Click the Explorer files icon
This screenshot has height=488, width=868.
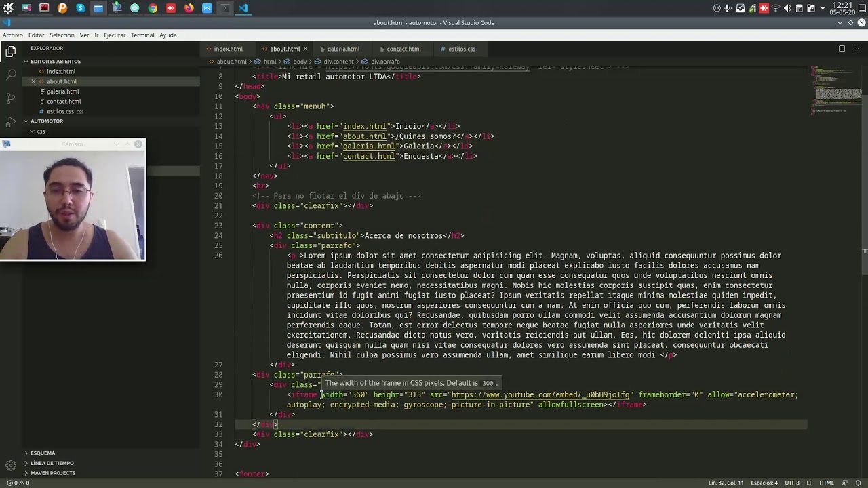tap(11, 52)
